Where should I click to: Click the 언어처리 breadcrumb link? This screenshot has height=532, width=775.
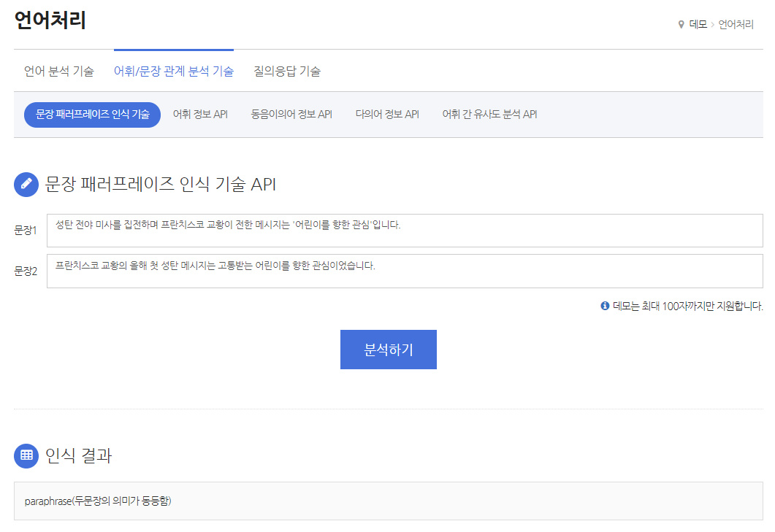tap(736, 24)
